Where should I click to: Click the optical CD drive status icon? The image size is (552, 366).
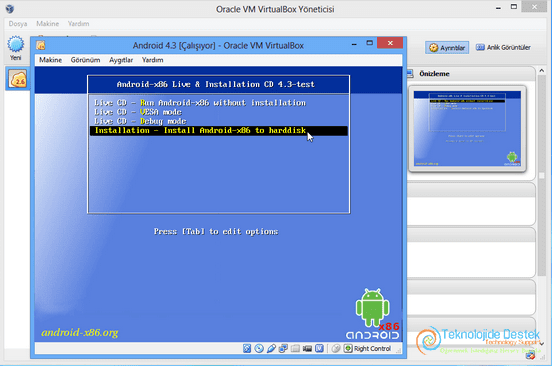[x=259, y=348]
